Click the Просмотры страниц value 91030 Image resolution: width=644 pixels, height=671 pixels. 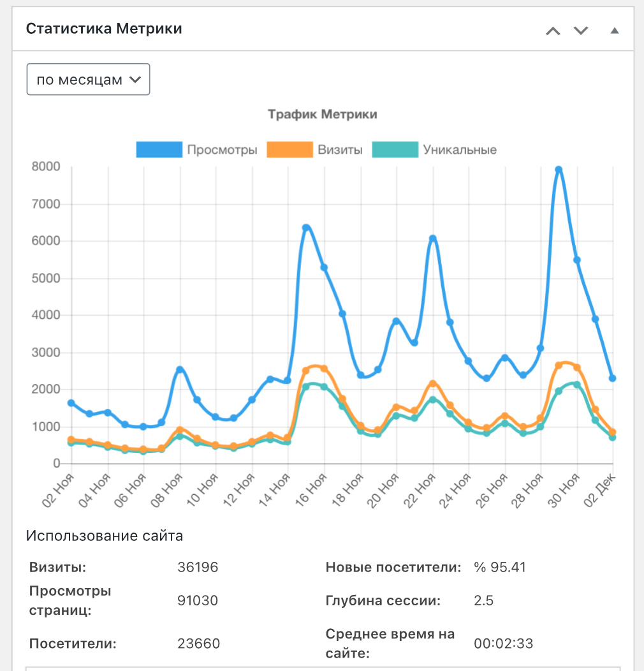(x=198, y=600)
